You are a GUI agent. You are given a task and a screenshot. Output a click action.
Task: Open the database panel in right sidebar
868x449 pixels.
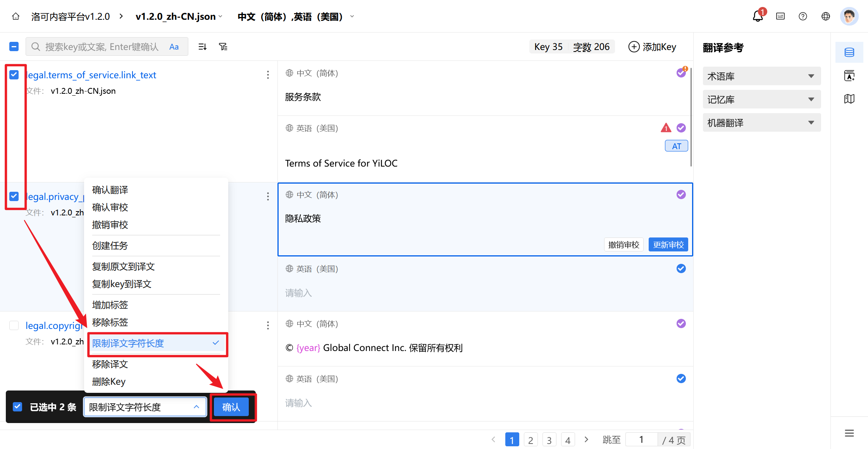(x=849, y=52)
